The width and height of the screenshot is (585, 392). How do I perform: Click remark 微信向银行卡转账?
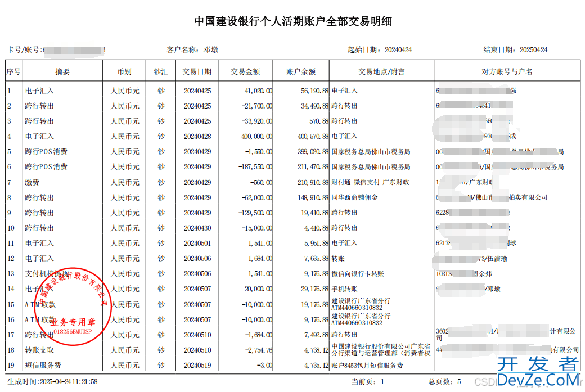tap(357, 274)
